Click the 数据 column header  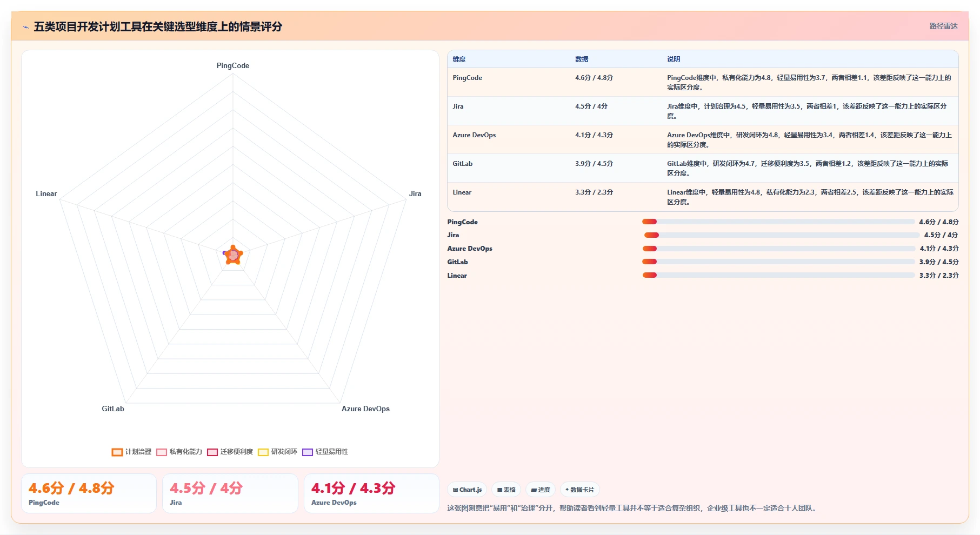582,59
